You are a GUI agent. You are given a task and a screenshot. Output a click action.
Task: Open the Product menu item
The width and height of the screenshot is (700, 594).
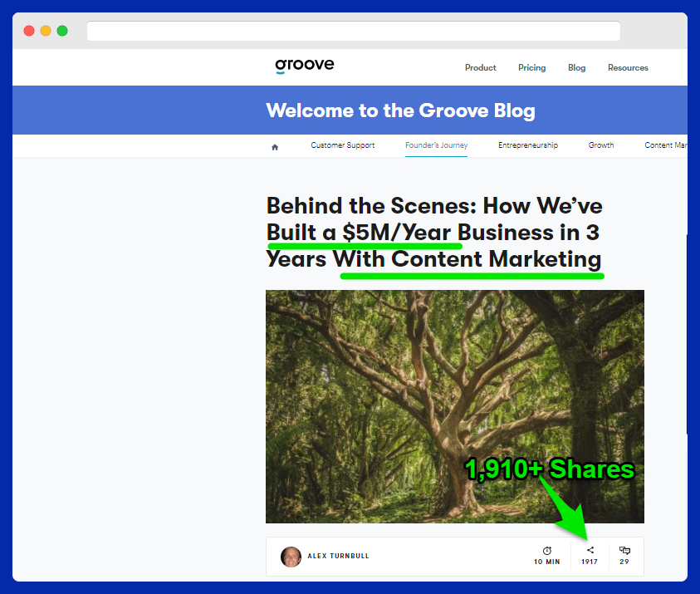(x=480, y=67)
